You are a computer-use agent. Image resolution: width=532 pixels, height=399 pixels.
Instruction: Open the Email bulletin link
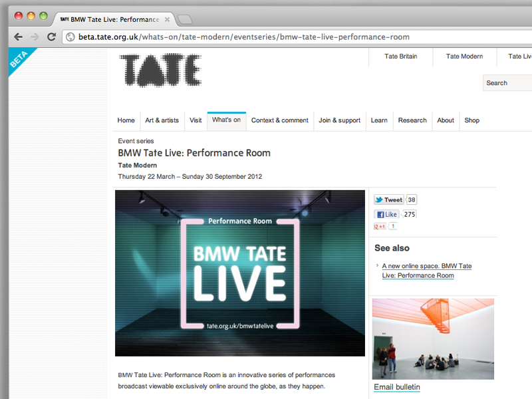(x=396, y=387)
